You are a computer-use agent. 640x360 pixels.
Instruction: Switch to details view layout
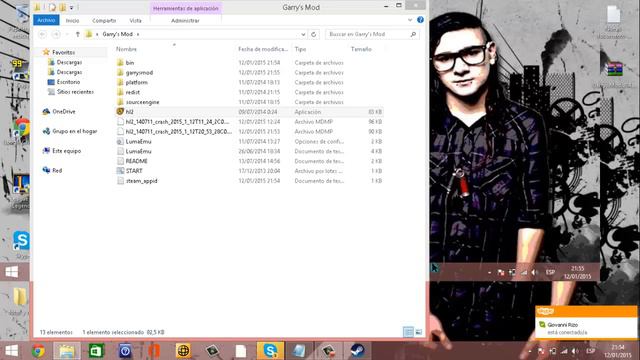pyautogui.click(x=408, y=332)
